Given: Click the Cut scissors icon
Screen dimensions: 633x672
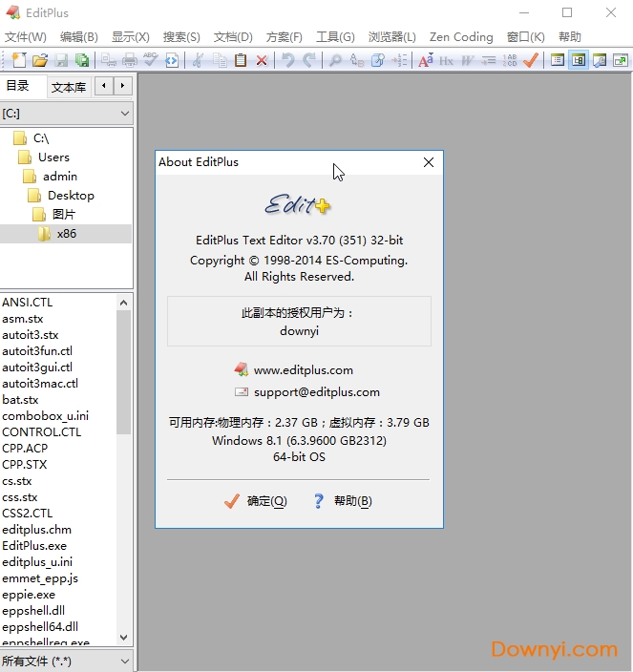Looking at the screenshot, I should tap(198, 60).
